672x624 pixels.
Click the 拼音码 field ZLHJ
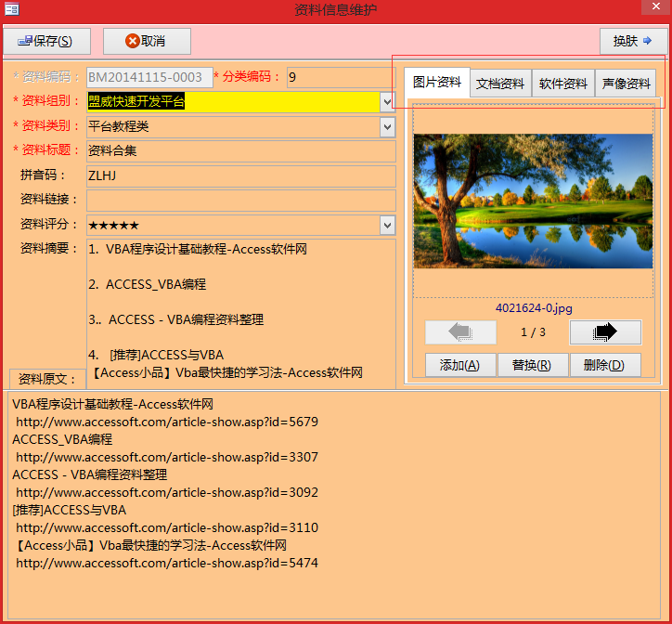click(x=240, y=175)
